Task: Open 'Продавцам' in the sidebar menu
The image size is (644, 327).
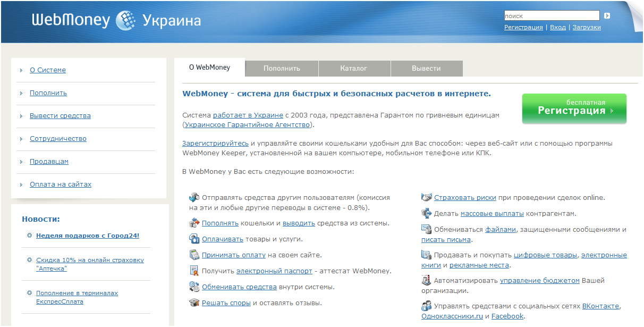Action: [x=49, y=162]
